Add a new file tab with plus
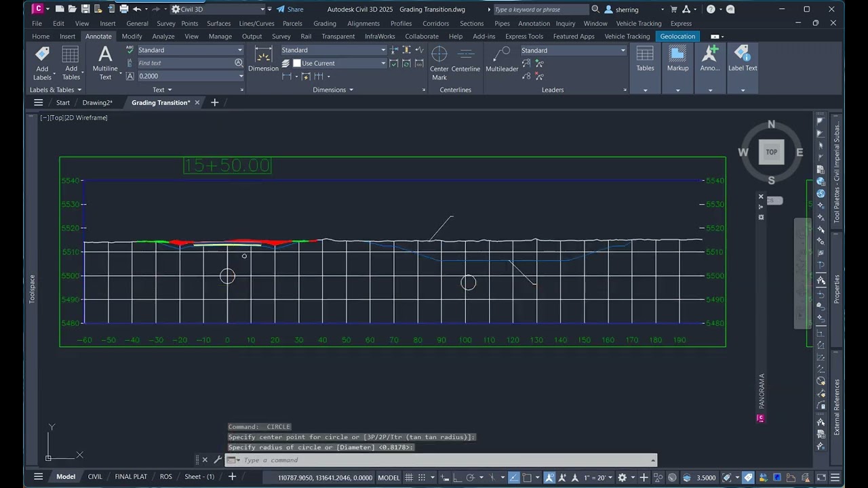This screenshot has height=488, width=868. [215, 102]
